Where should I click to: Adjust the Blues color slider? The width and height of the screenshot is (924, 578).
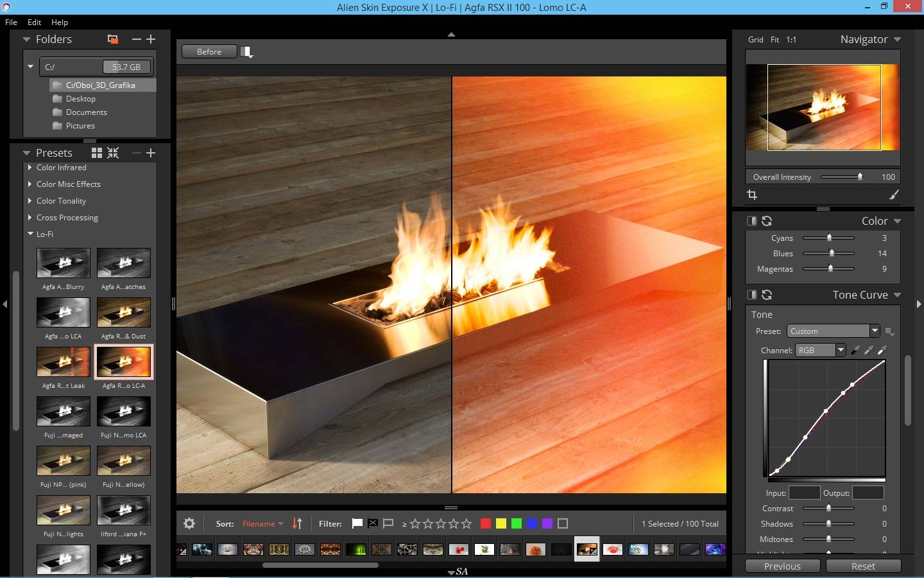828,254
